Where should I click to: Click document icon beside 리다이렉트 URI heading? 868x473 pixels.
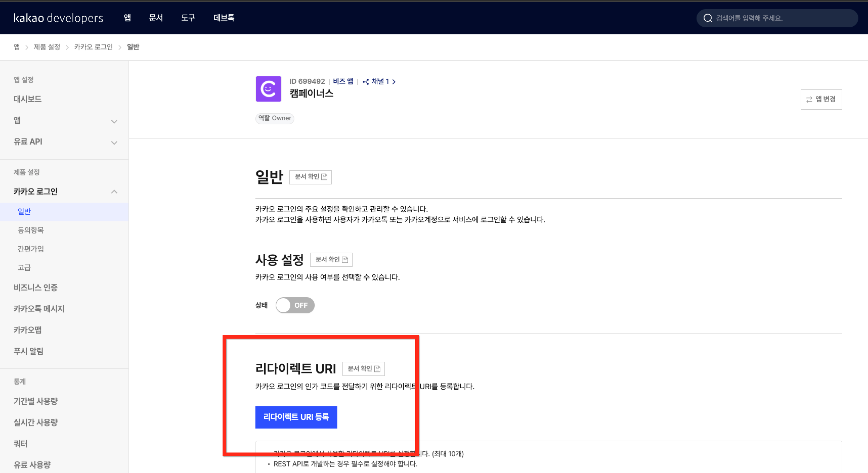coord(377,369)
